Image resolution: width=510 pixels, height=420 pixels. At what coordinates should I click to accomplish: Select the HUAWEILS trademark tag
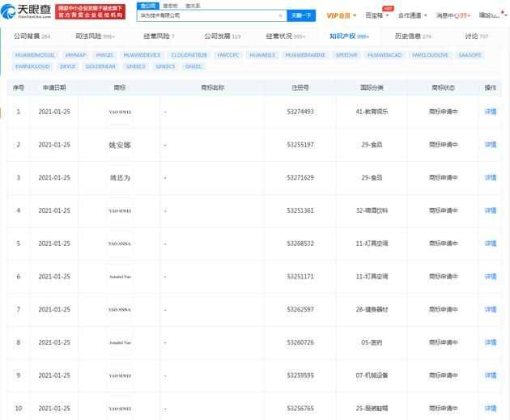(x=262, y=55)
